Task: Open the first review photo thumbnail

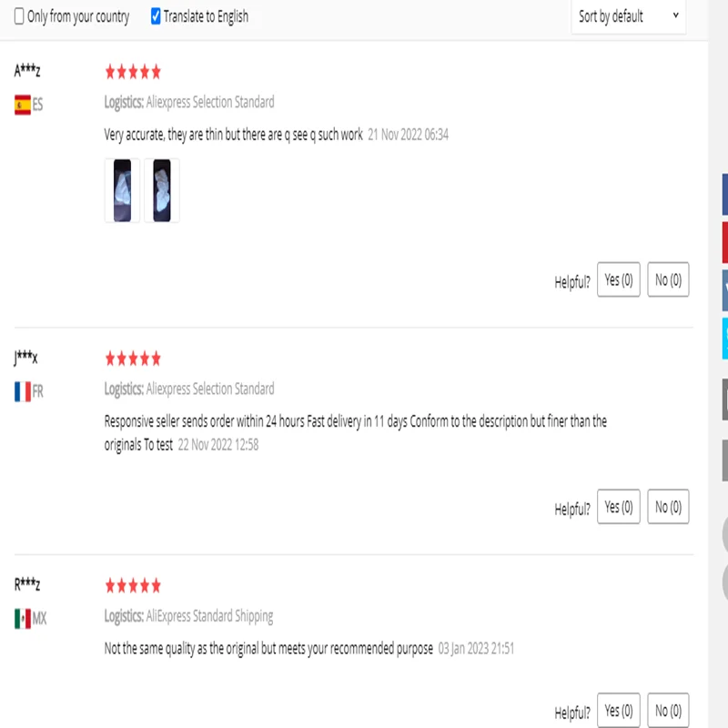Action: (122, 190)
